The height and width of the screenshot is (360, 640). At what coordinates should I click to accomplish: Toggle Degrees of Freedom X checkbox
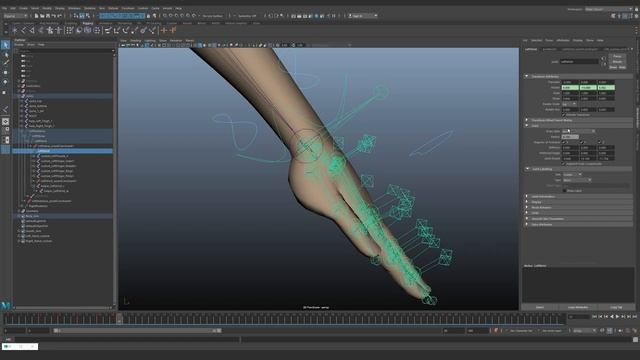[564, 142]
